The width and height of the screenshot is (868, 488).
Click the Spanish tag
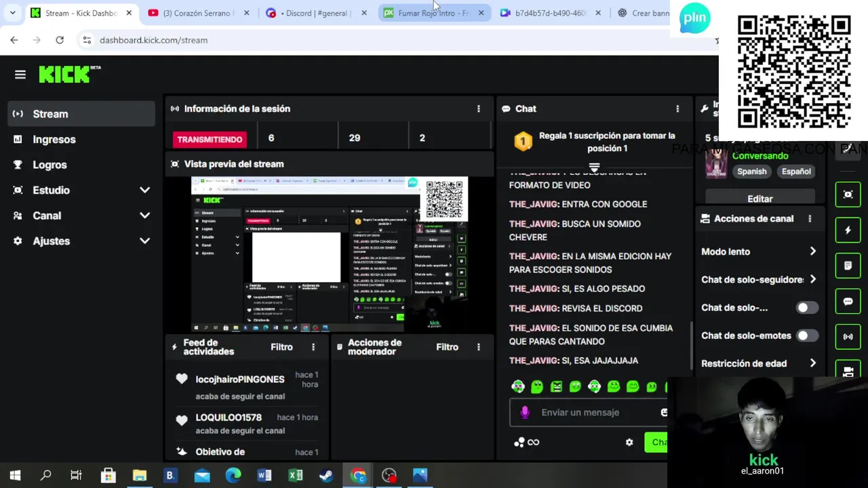pyautogui.click(x=752, y=171)
